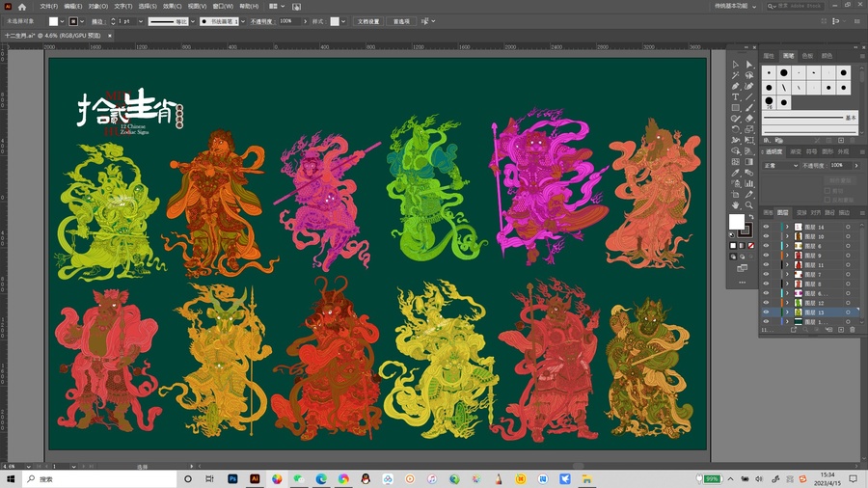
Task: Select the Eyedropper tool
Action: (735, 173)
